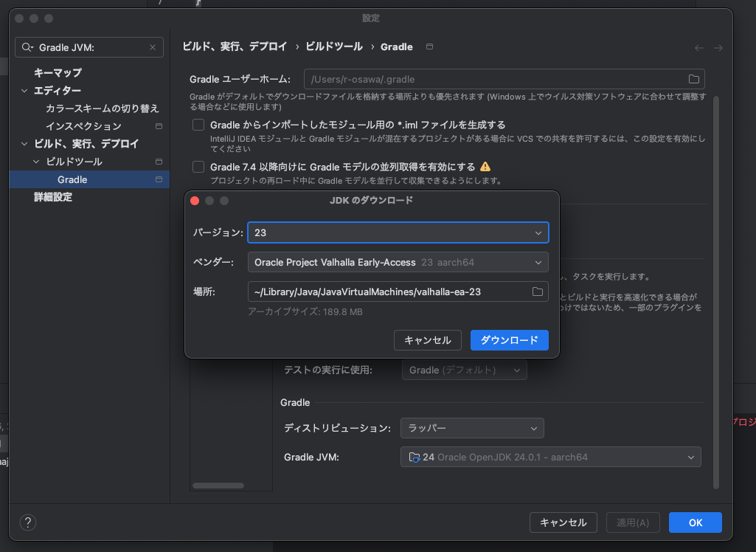The height and width of the screenshot is (552, 756).
Task: Open the テストの実行に使用 dropdown
Action: click(x=465, y=370)
